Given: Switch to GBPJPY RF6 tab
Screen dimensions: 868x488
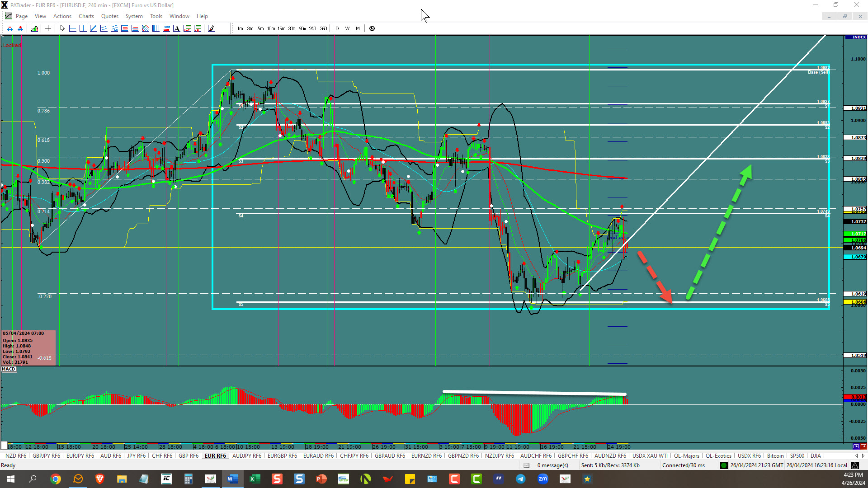Looking at the screenshot, I should point(46,456).
